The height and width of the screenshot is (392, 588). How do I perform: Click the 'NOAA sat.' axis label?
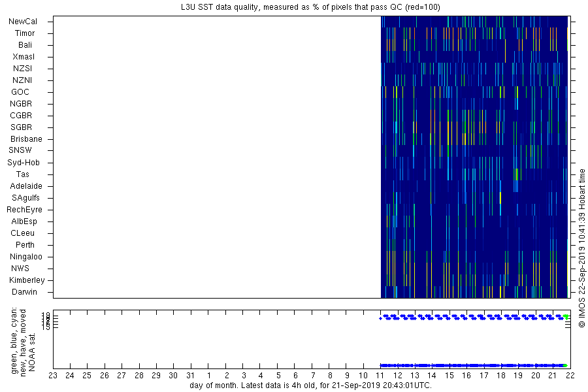coord(32,352)
